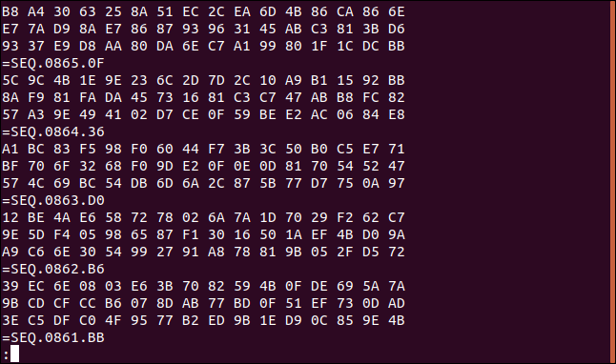This screenshot has width=616, height=364.
Task: Click the hex row starting BF 70 6F
Action: (x=203, y=166)
